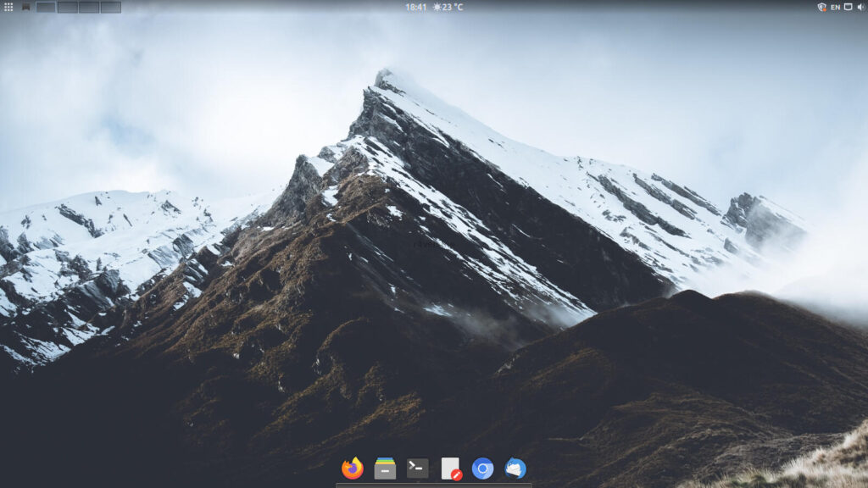Open the EN keyboard layout switcher

(x=835, y=7)
